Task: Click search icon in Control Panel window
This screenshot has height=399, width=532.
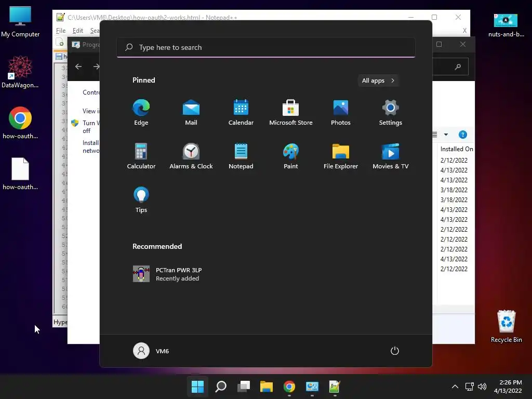Action: click(x=458, y=66)
